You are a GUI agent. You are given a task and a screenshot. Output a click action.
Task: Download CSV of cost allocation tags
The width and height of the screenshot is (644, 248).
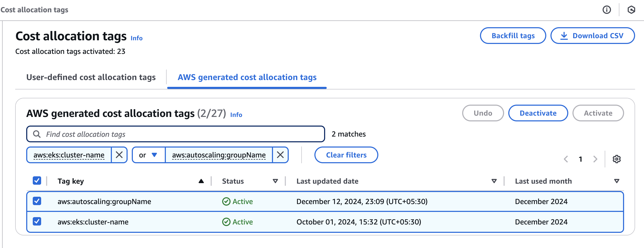(x=592, y=36)
